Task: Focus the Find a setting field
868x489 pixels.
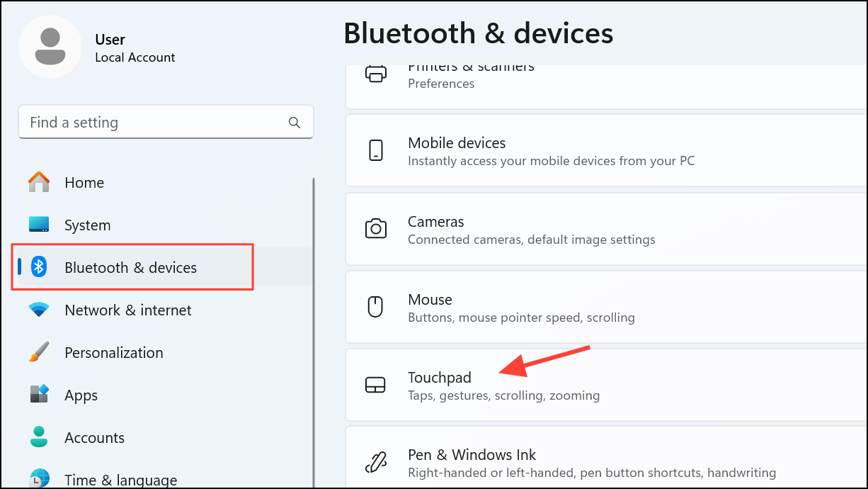Action: pyautogui.click(x=166, y=123)
